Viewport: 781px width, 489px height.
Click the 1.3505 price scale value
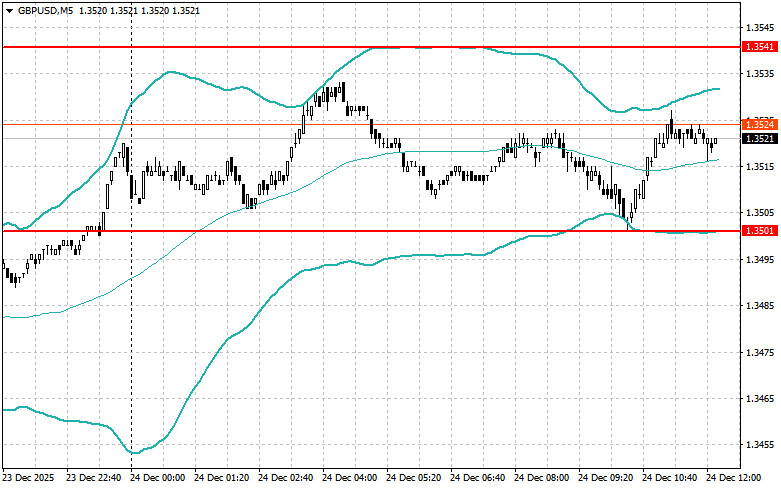coord(760,213)
